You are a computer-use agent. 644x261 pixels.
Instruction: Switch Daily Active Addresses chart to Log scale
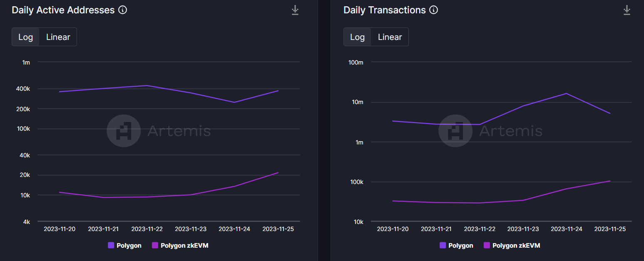point(26,37)
